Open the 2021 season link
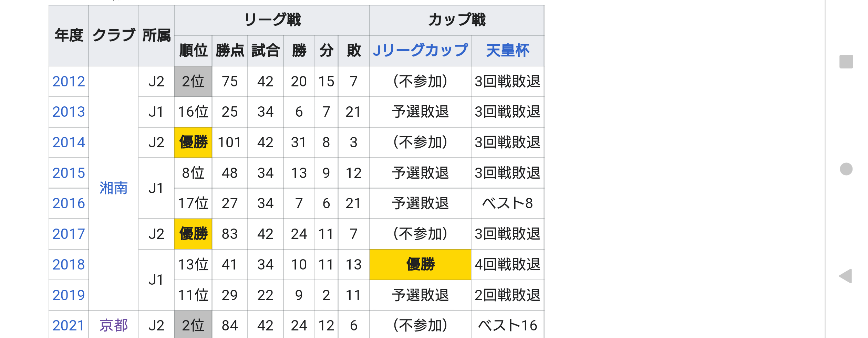868x338 pixels. tap(69, 325)
